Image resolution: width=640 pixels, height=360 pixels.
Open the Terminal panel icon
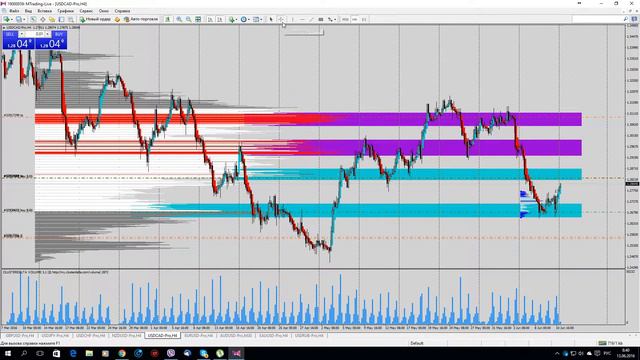(61, 19)
